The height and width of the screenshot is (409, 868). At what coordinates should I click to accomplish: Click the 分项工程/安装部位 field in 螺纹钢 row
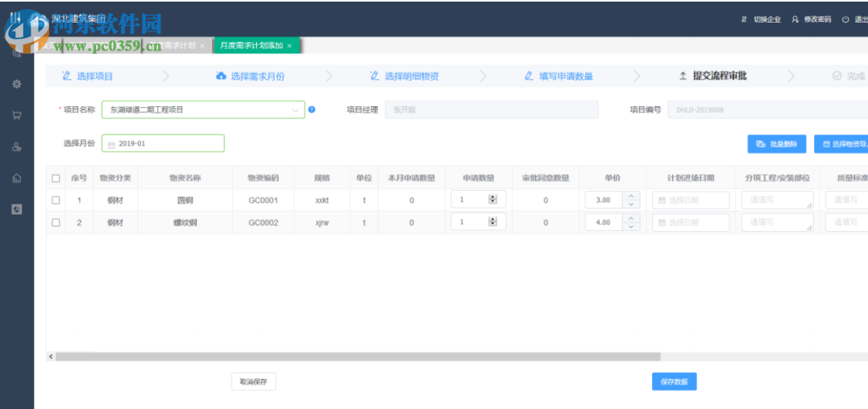pos(777,222)
